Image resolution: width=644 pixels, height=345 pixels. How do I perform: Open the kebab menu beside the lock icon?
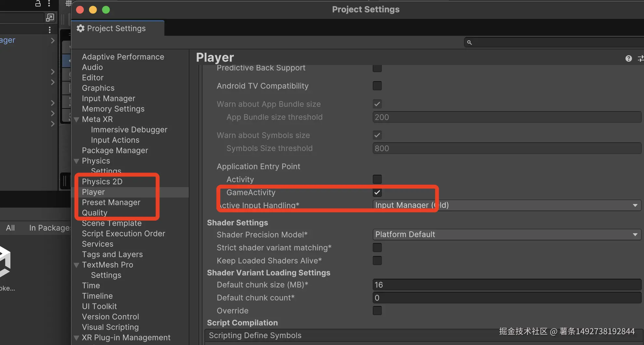click(49, 4)
